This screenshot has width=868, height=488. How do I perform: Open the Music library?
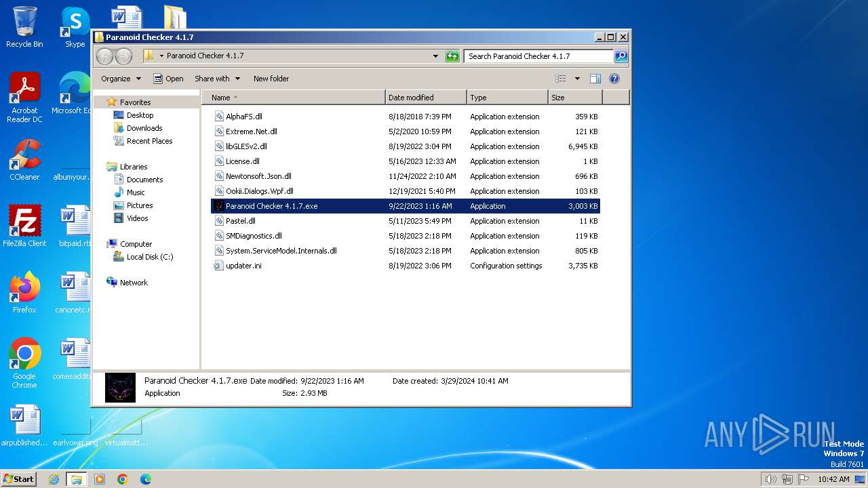136,192
